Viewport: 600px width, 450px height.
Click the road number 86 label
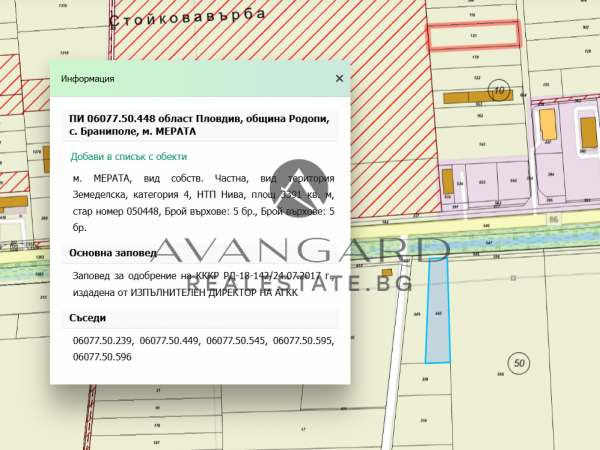(x=553, y=219)
